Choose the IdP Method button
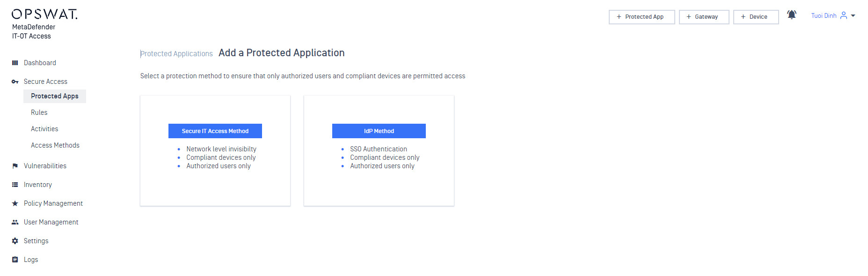Image resolution: width=868 pixels, height=276 pixels. pos(379,131)
